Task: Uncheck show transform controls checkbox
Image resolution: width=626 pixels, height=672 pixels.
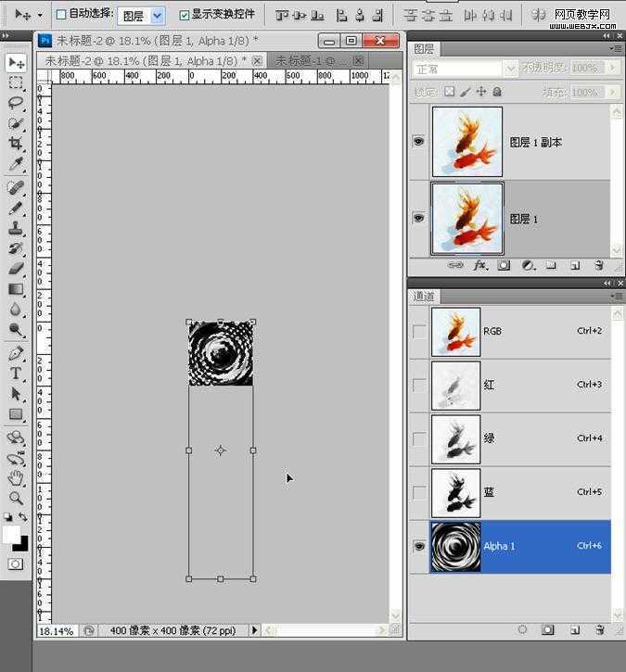Action: [184, 16]
